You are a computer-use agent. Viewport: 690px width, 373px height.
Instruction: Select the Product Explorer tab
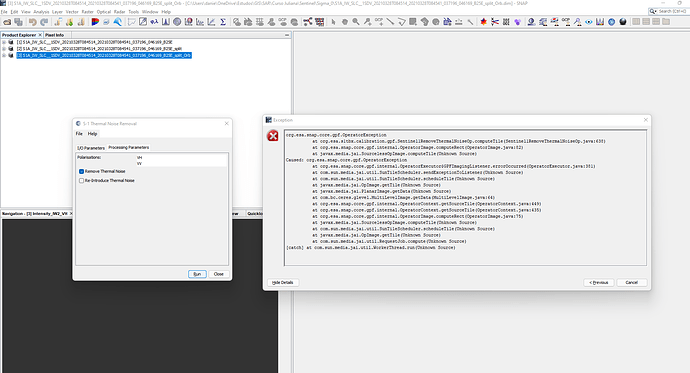point(19,35)
